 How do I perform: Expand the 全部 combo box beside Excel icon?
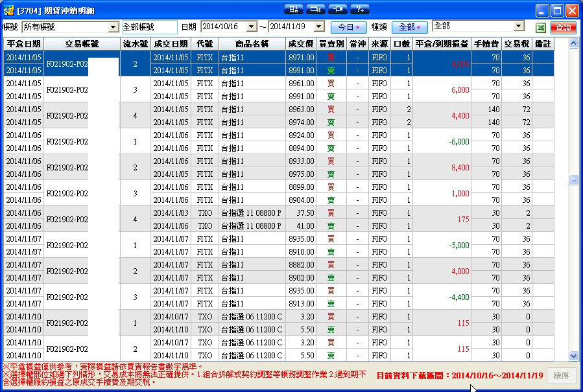tap(518, 26)
